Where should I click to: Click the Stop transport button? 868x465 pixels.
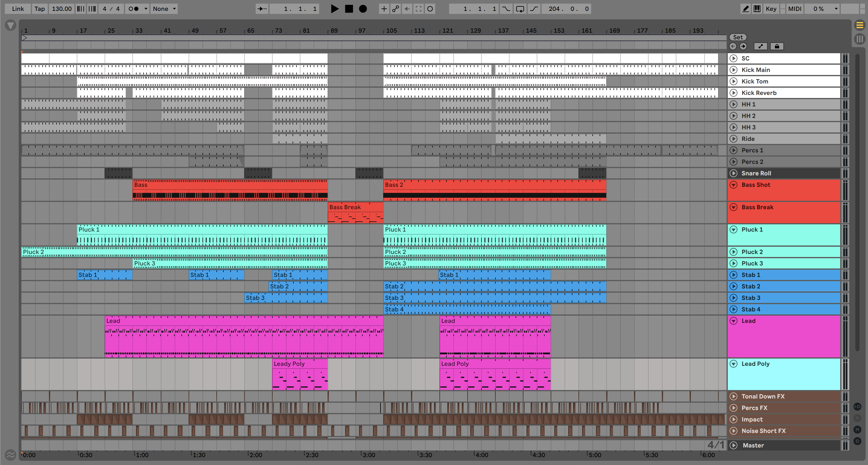click(349, 9)
